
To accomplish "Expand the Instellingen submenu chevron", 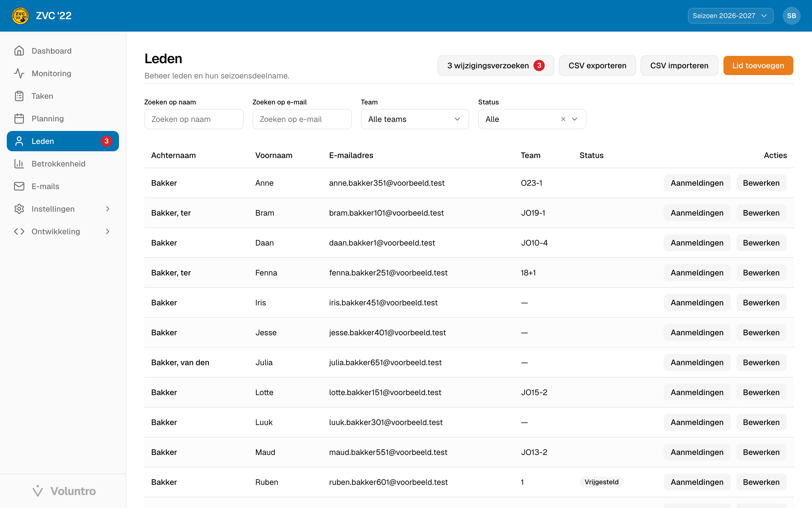I will [x=107, y=209].
